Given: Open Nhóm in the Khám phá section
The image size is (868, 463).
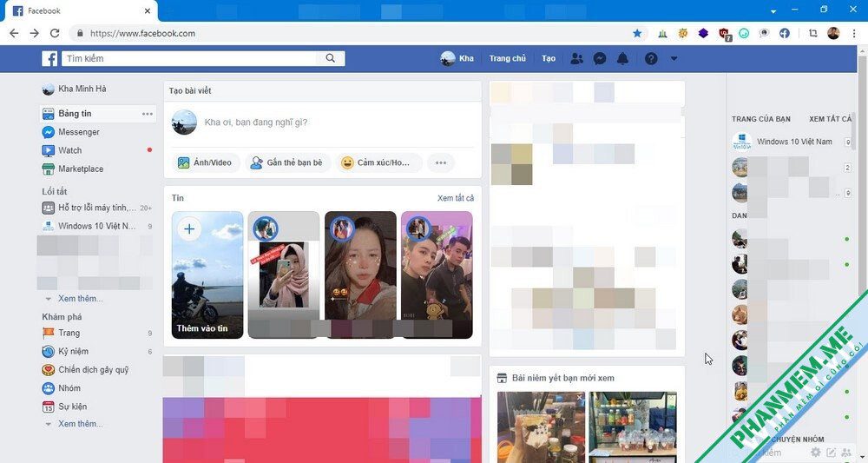Looking at the screenshot, I should (x=62, y=387).
